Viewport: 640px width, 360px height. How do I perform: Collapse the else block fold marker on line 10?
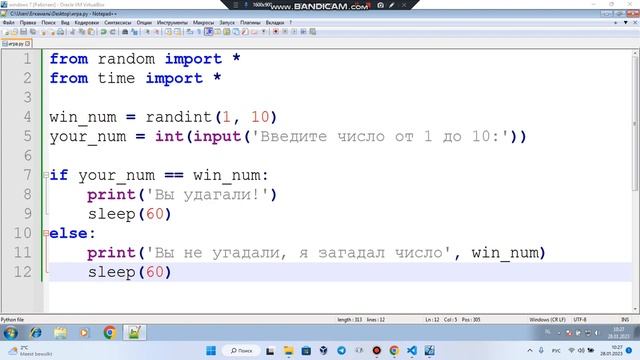pyautogui.click(x=46, y=233)
